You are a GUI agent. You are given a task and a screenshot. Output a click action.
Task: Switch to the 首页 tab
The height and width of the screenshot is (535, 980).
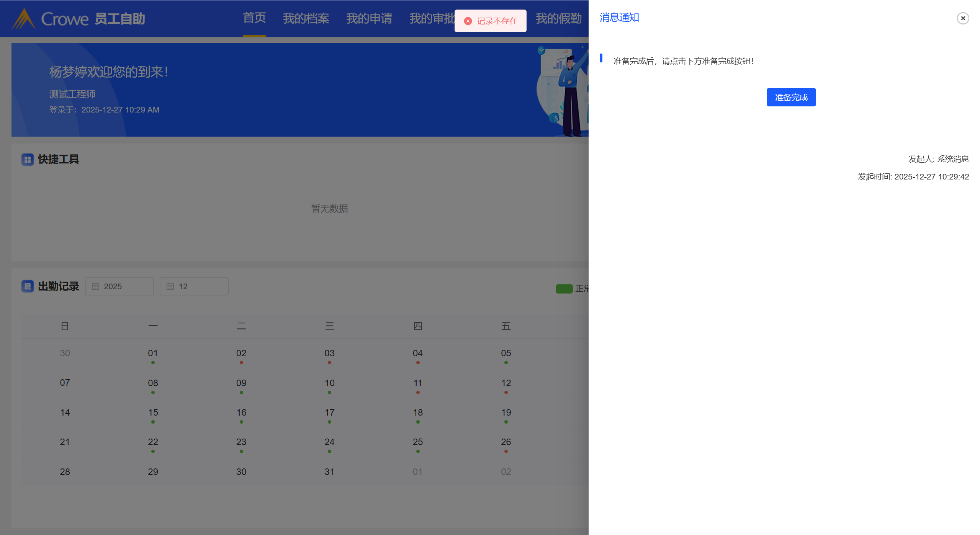pos(254,18)
